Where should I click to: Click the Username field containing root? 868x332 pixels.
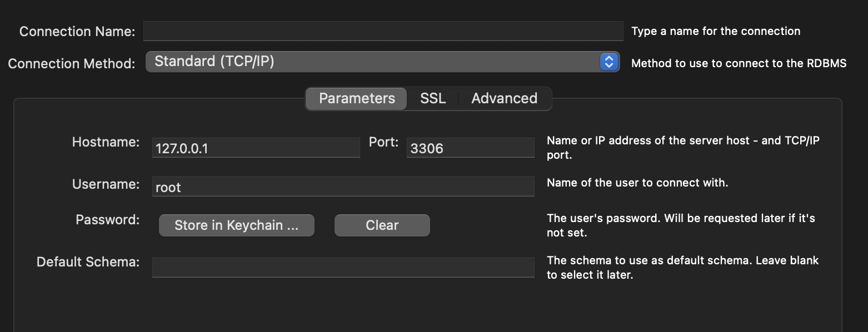pyautogui.click(x=342, y=186)
